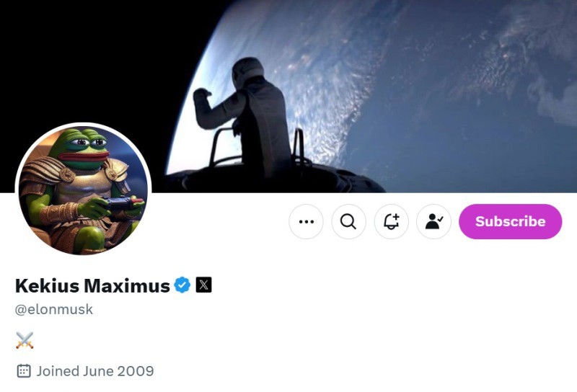This screenshot has width=577, height=392.
Task: Click the blue verified checkmark badge
Action: pyautogui.click(x=182, y=285)
